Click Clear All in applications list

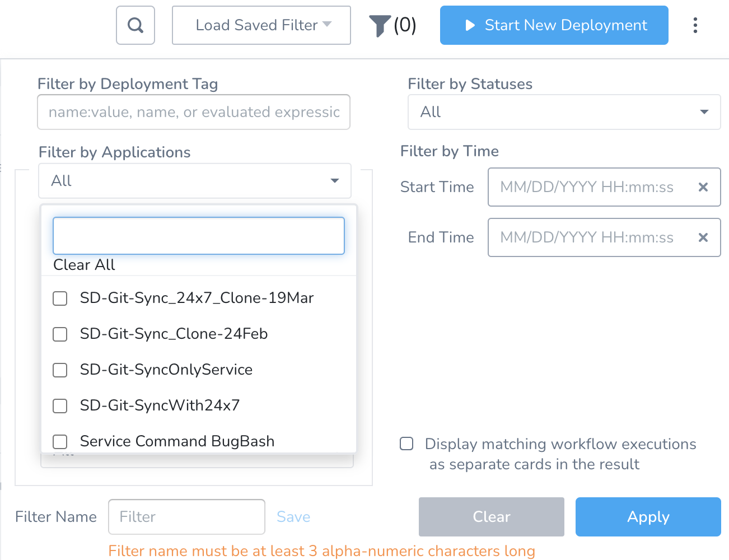pyautogui.click(x=84, y=265)
